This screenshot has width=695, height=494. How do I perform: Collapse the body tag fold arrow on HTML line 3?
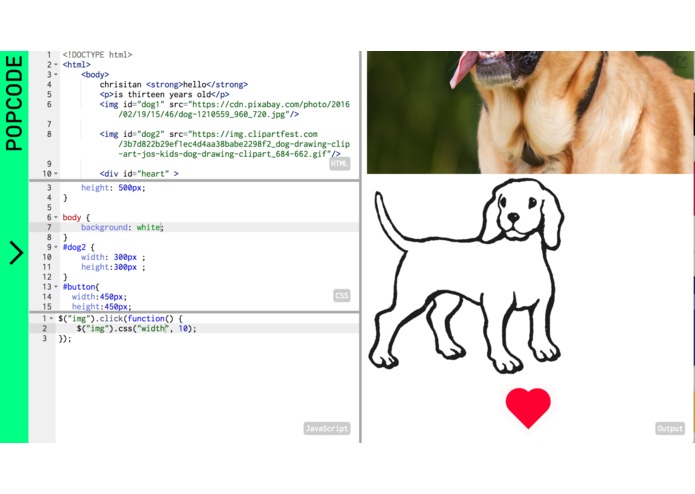56,74
